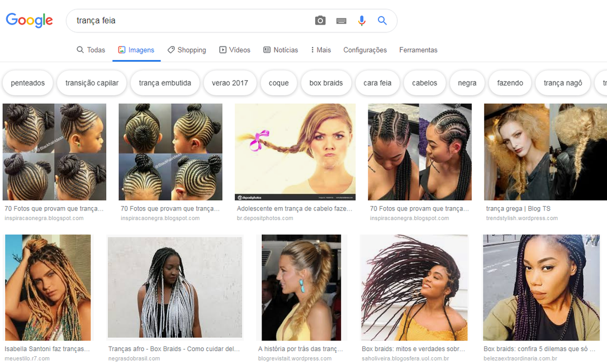
Task: Open the Notícias tab
Action: 281,50
